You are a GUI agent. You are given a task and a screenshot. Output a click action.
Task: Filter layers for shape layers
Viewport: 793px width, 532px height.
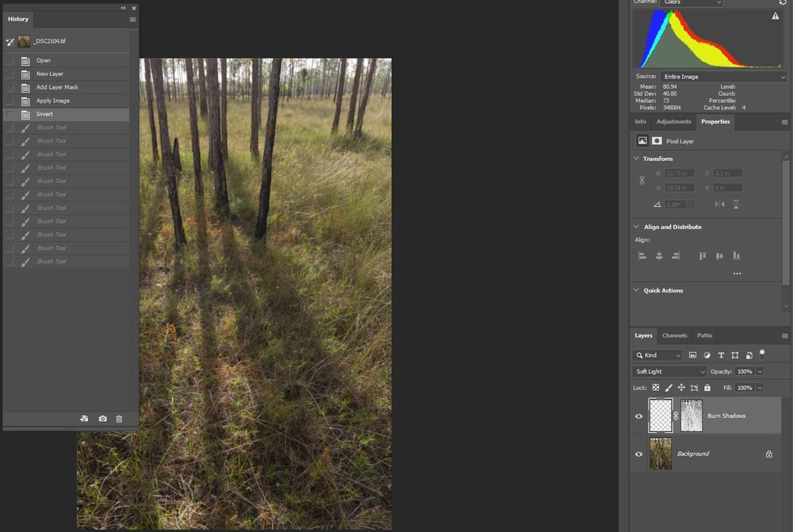735,355
